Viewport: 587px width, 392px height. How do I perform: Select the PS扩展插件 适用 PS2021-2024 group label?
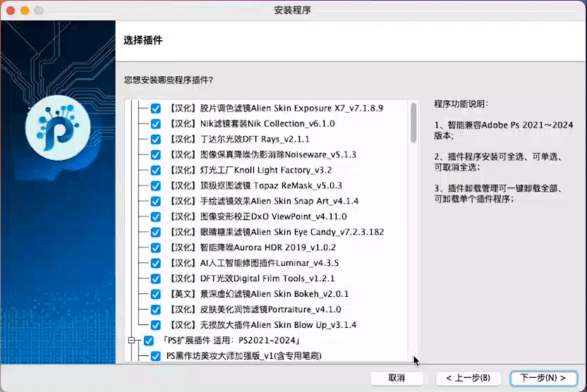(231, 341)
